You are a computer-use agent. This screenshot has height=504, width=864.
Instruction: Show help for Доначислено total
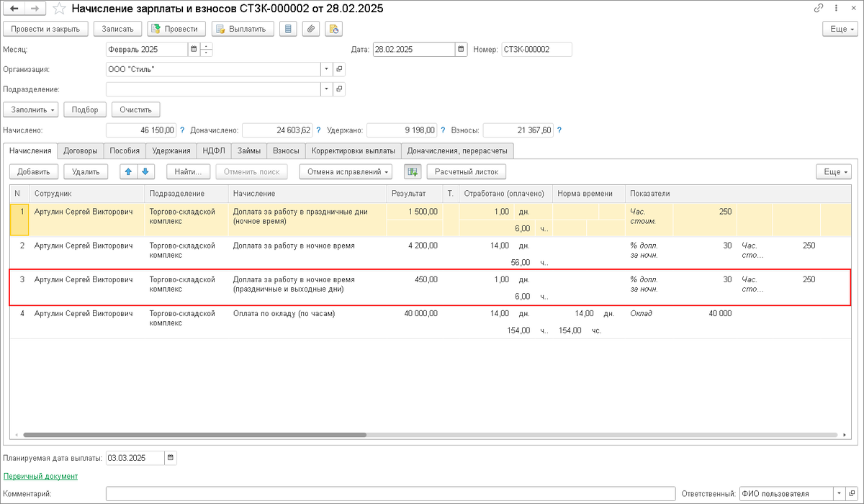coord(318,130)
